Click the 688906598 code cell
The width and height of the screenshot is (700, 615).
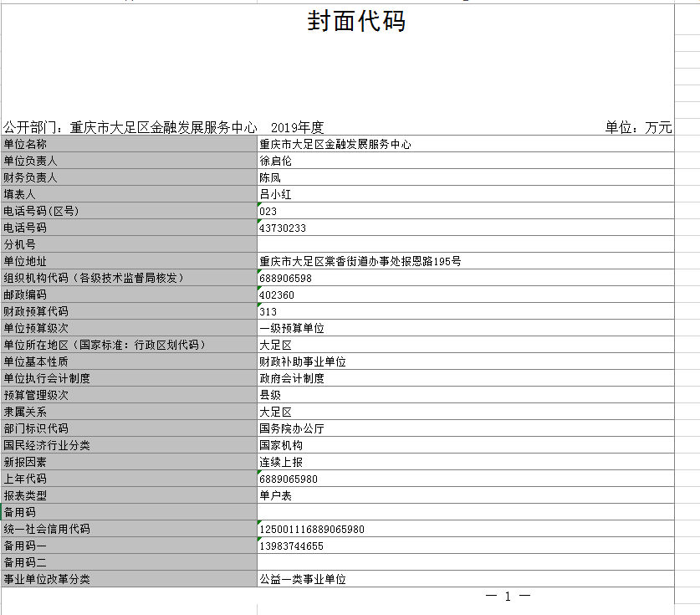pyautogui.click(x=466, y=278)
